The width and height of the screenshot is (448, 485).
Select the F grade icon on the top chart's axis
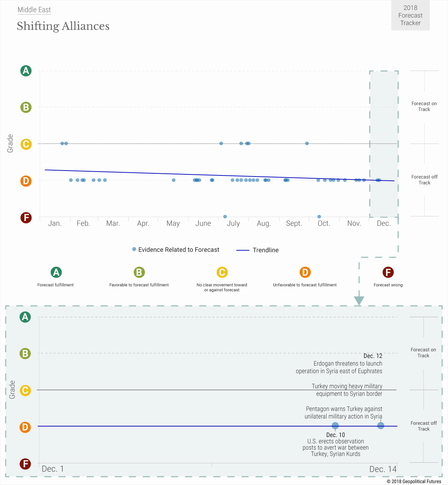pyautogui.click(x=26, y=217)
